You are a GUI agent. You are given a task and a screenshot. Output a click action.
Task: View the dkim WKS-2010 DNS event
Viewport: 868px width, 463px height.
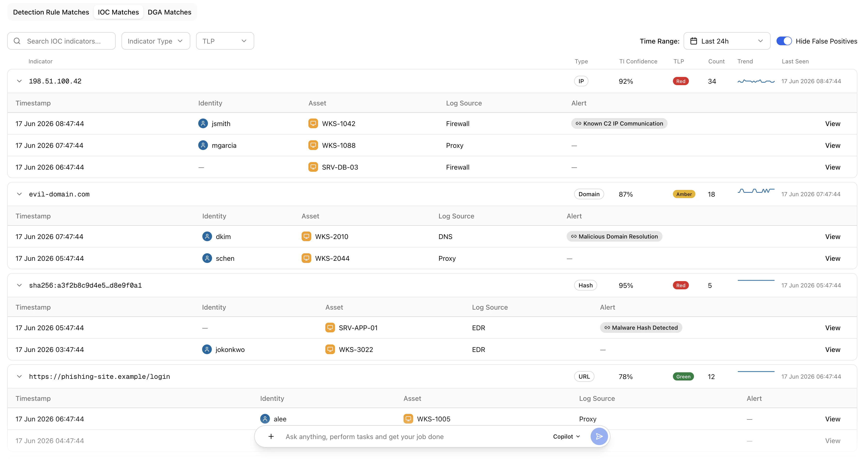pyautogui.click(x=833, y=236)
